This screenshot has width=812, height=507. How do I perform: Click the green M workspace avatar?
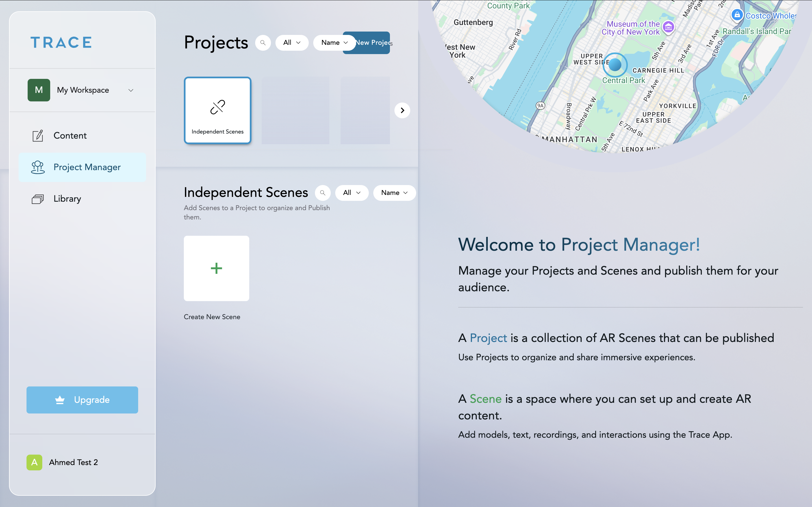coord(38,90)
